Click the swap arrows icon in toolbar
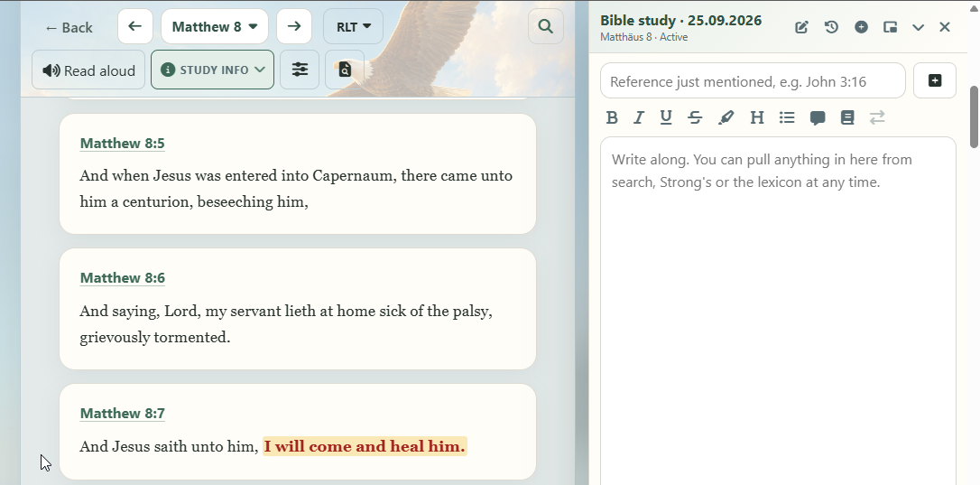980x485 pixels. [877, 117]
